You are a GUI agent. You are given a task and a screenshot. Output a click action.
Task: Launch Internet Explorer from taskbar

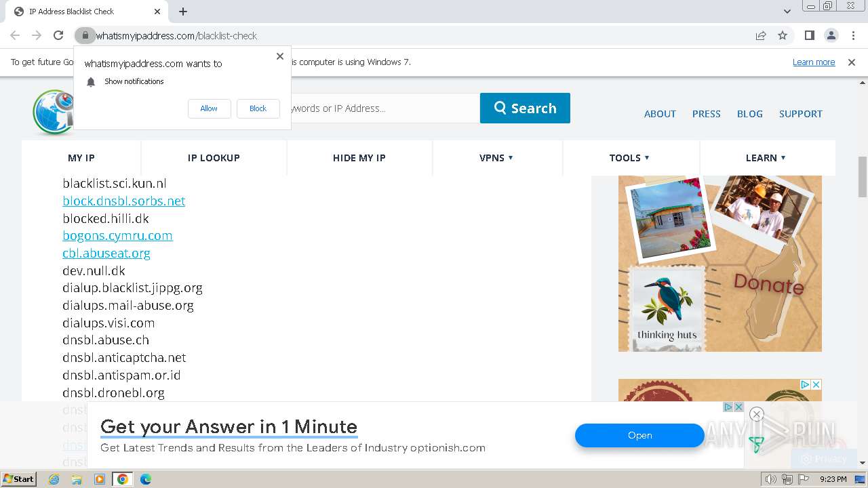tap(54, 479)
